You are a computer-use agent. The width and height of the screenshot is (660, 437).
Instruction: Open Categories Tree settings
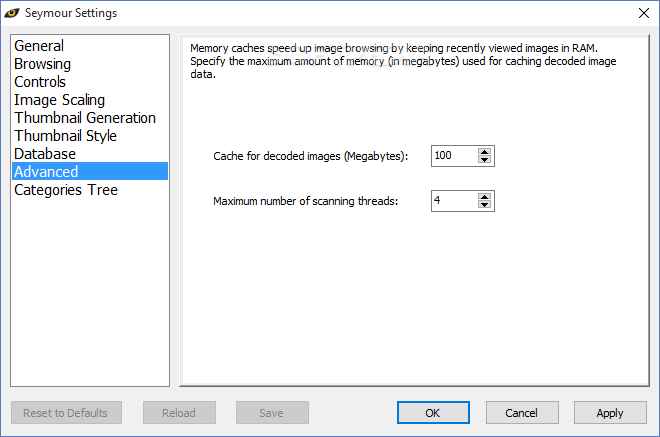90,190
